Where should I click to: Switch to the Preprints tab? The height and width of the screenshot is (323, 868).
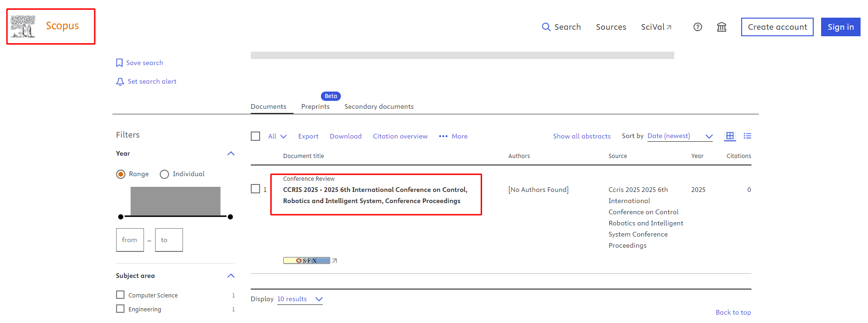(x=315, y=106)
